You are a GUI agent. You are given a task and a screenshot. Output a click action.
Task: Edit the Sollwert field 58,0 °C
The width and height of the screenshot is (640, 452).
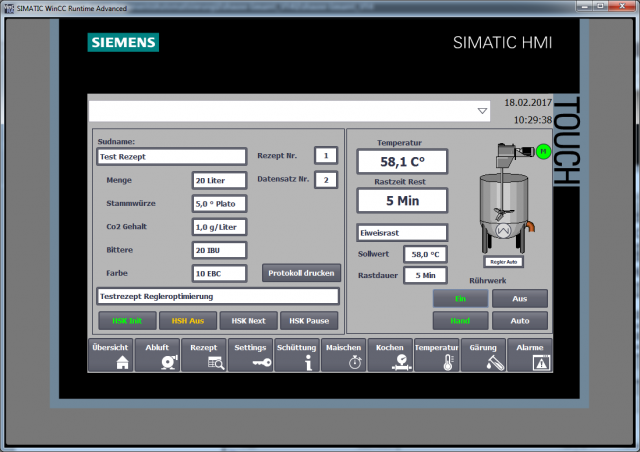pos(425,254)
